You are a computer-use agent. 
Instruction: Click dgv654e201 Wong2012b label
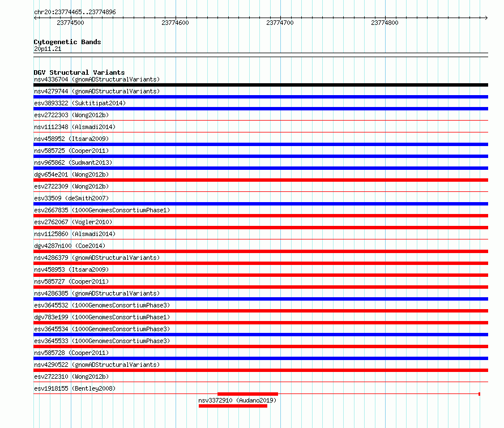pyautogui.click(x=71, y=174)
